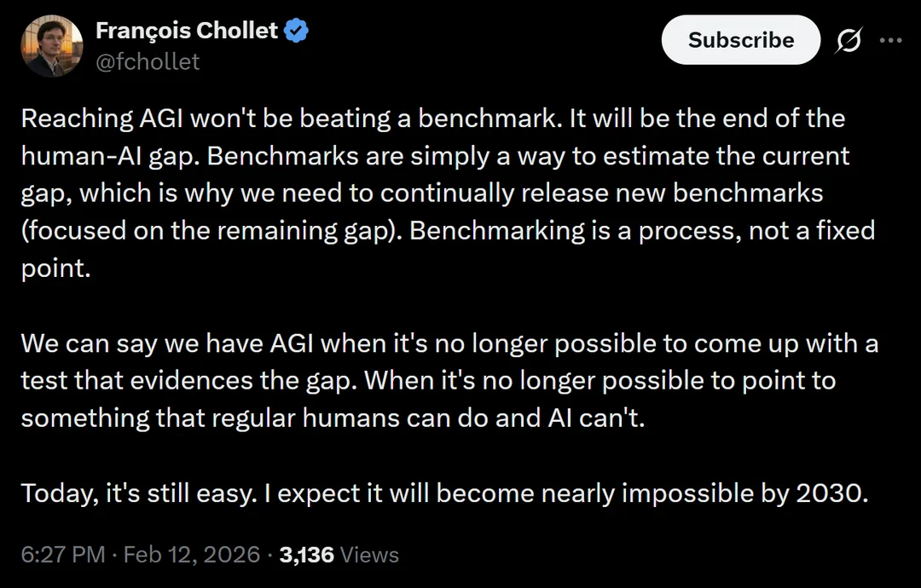This screenshot has width=921, height=588.
Task: Click François Chollet's profile avatar
Action: (52, 46)
